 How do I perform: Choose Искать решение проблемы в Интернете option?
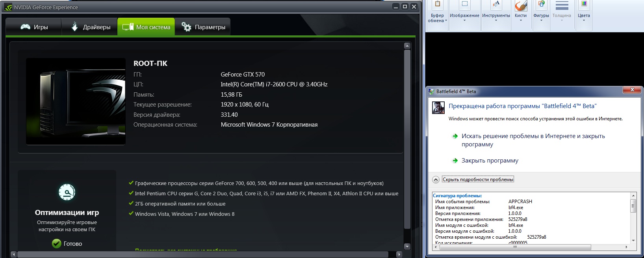click(533, 140)
